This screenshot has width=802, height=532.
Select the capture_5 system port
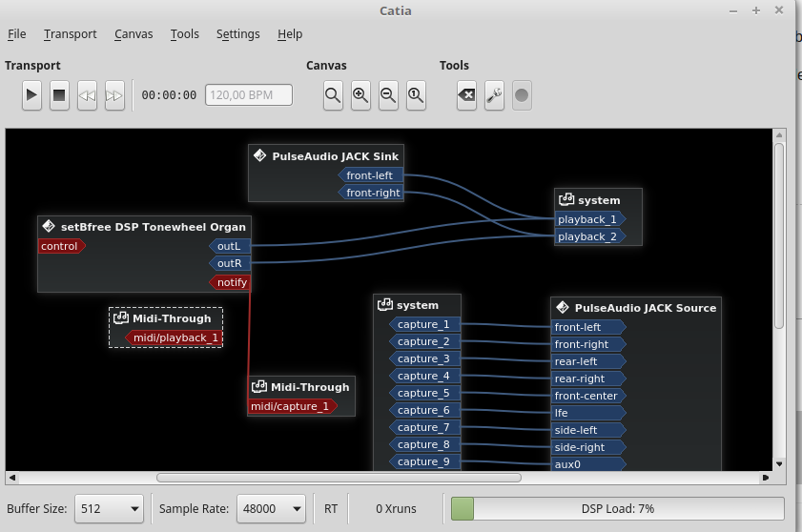click(424, 393)
